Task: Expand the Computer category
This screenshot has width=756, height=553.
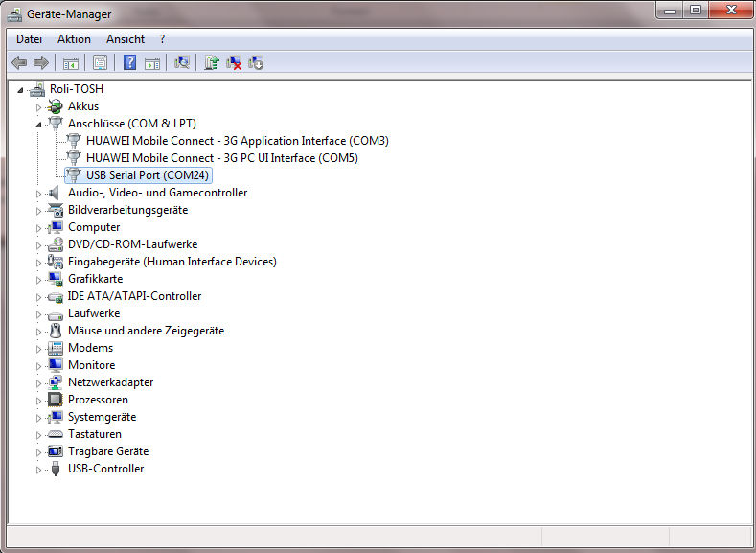Action: [38, 227]
